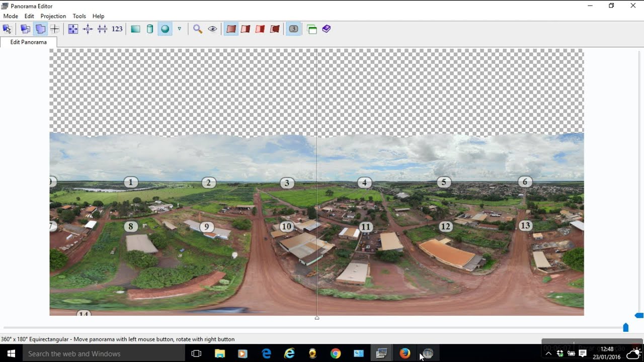Select the cylindrical projection icon
Image resolution: width=644 pixels, height=362 pixels.
150,29
